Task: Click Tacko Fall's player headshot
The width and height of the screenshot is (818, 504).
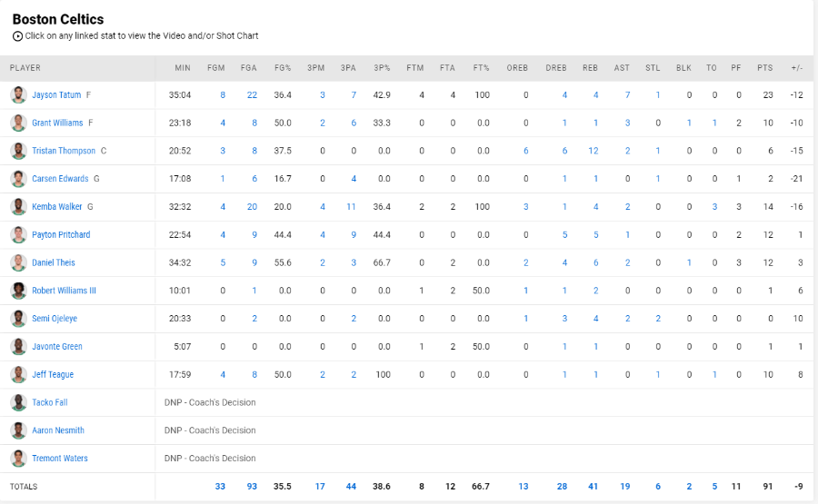Action: [19, 402]
